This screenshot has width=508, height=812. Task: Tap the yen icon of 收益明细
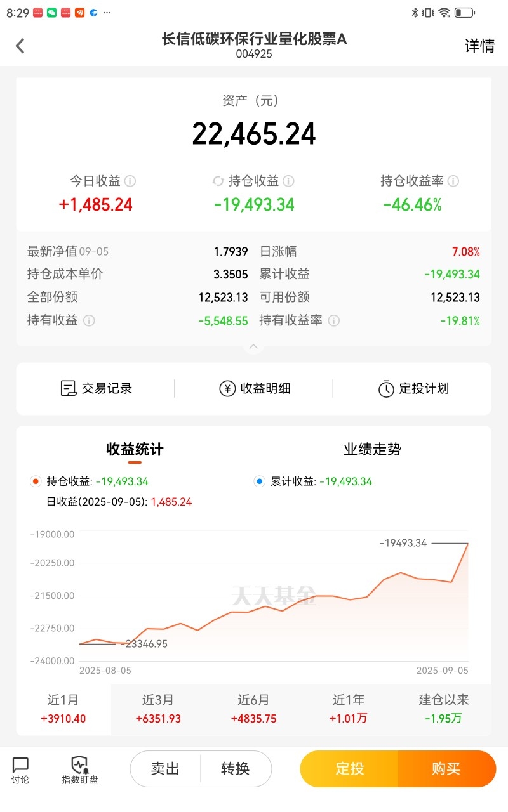click(227, 389)
